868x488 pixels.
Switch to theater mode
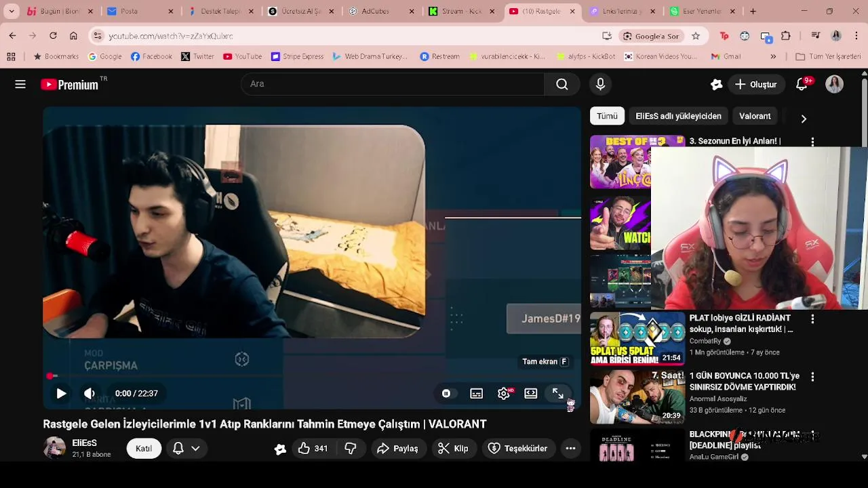(531, 393)
